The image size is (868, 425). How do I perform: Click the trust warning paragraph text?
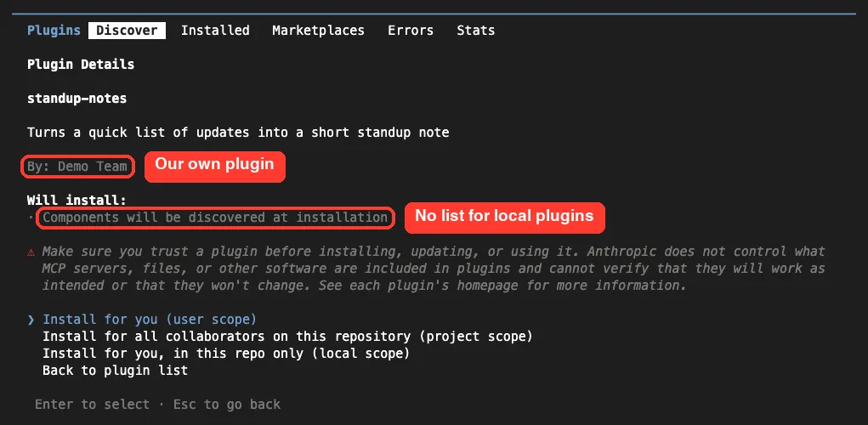click(434, 269)
